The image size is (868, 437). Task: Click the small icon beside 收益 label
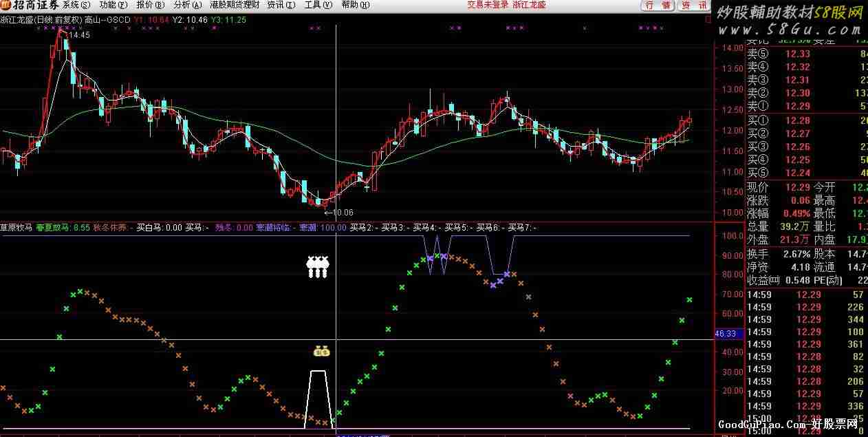point(775,279)
